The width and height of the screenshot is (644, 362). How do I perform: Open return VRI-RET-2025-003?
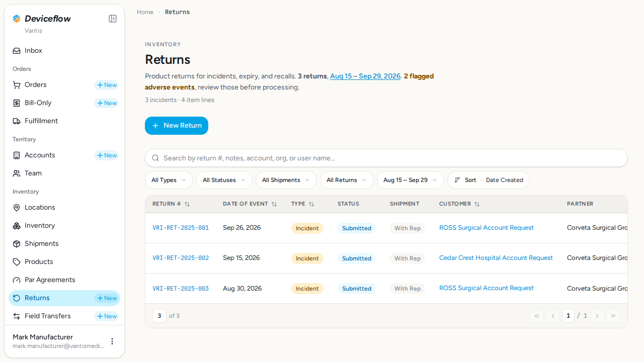point(181,289)
